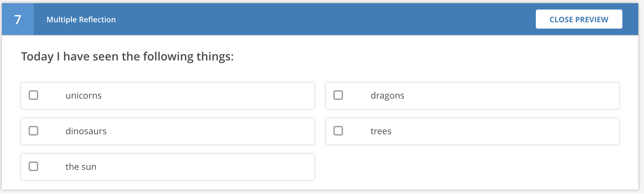Check the unicorns checkbox
644x194 pixels.
33,95
